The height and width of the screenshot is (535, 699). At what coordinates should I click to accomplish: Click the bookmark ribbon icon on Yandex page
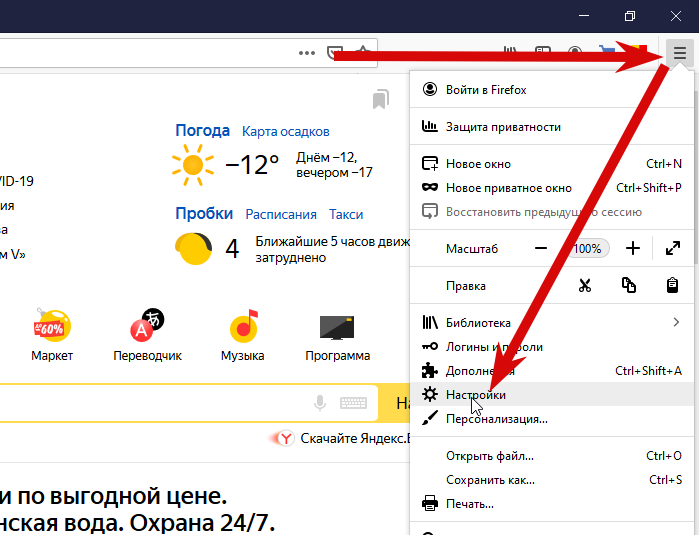(x=381, y=99)
